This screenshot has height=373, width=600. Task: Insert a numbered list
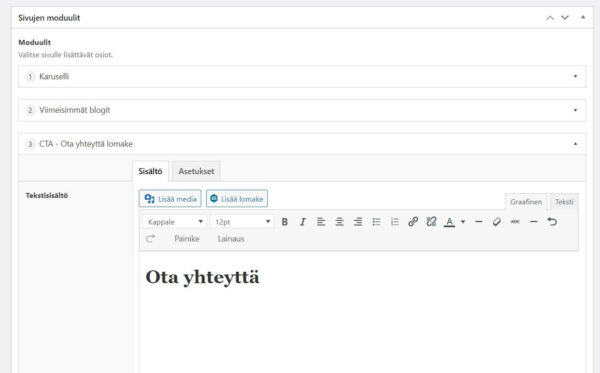(x=395, y=222)
